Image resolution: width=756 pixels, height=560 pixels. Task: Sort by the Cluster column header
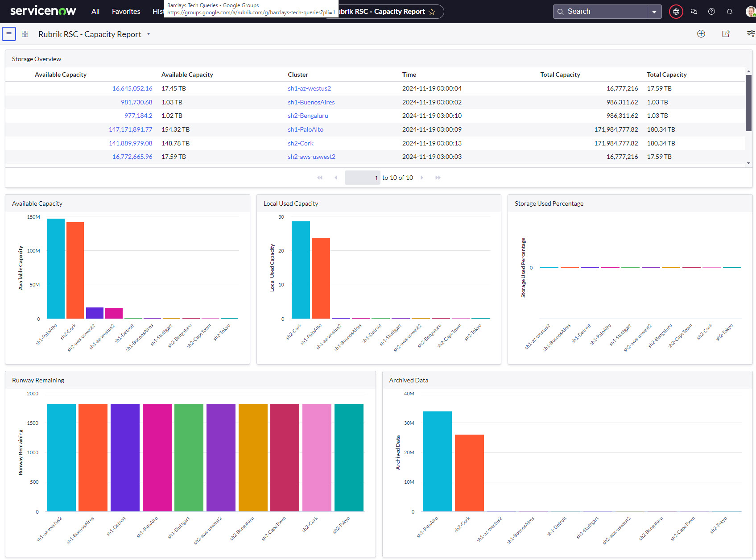click(298, 75)
